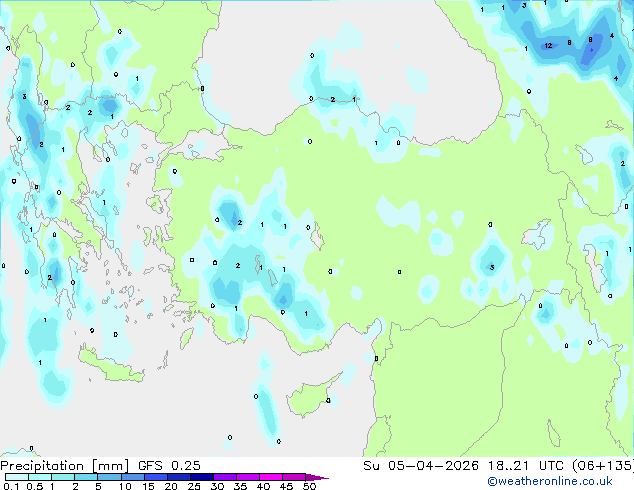Click the legend label '35'
Viewport: 634px width, 490px height.
click(x=240, y=486)
